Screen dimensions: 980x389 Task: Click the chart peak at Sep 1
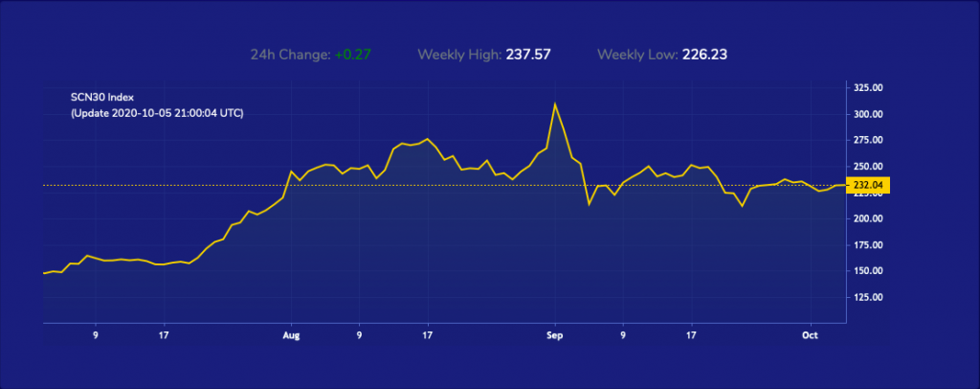pos(555,103)
